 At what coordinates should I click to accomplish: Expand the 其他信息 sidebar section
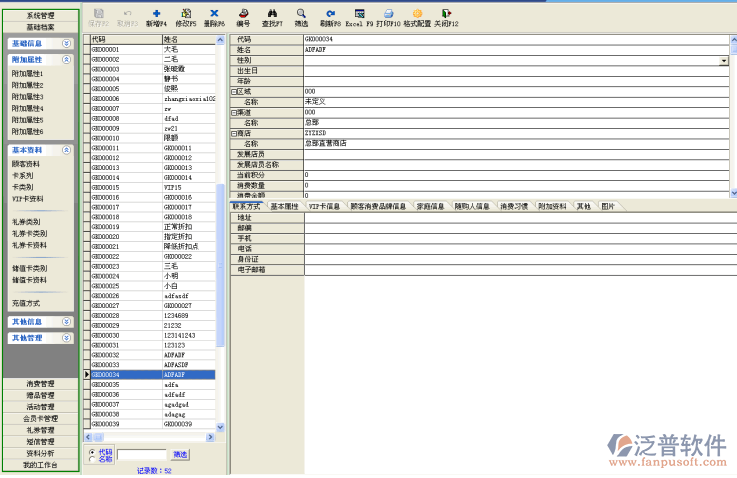[x=66, y=322]
